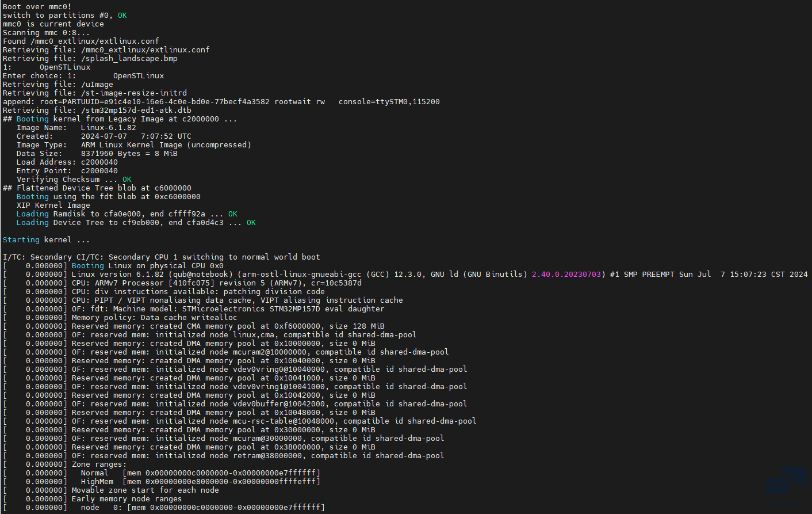This screenshot has height=514, width=812.
Task: Click the green OK after "Loading Ramdisk"
Action: (x=233, y=214)
